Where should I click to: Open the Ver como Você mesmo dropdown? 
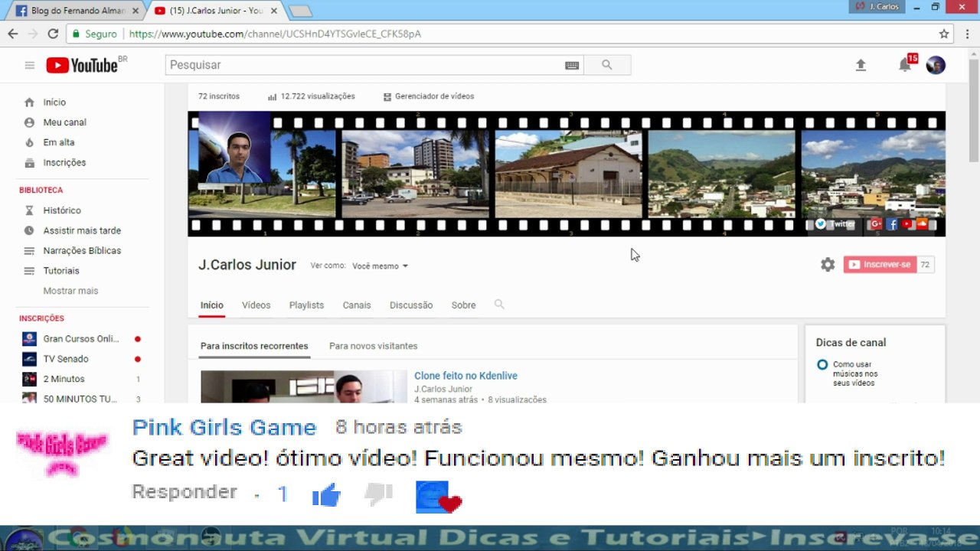point(380,266)
